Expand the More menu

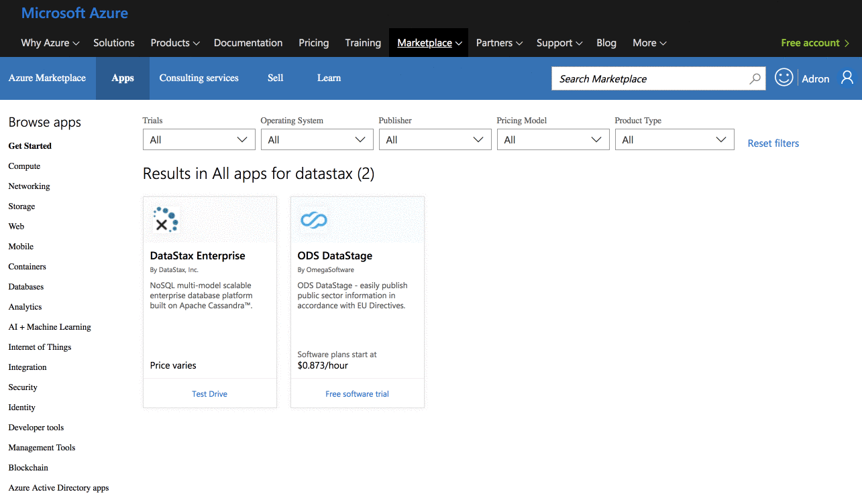(649, 43)
